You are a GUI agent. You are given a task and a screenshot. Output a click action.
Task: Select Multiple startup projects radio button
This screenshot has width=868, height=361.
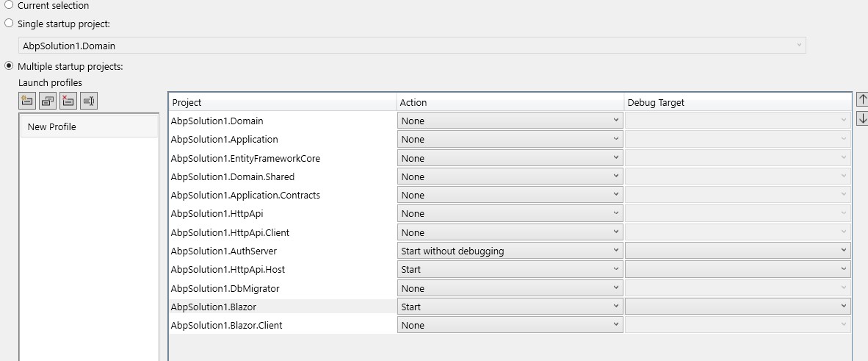pyautogui.click(x=9, y=66)
